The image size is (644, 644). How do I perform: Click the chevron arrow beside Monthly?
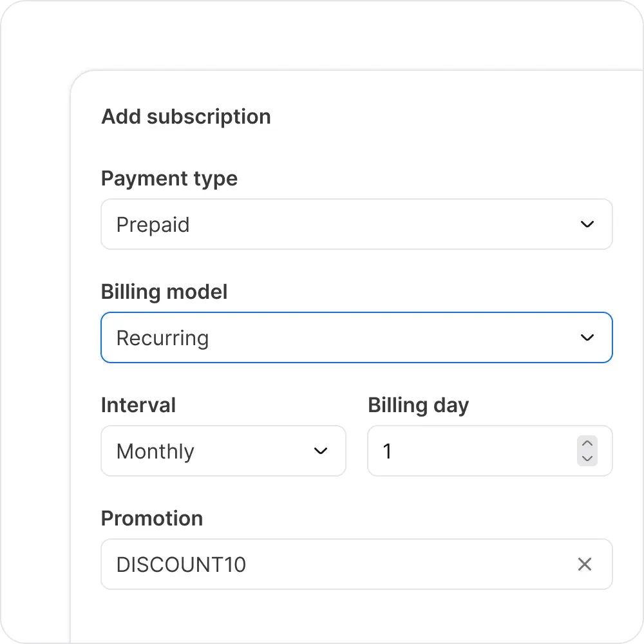click(x=321, y=451)
